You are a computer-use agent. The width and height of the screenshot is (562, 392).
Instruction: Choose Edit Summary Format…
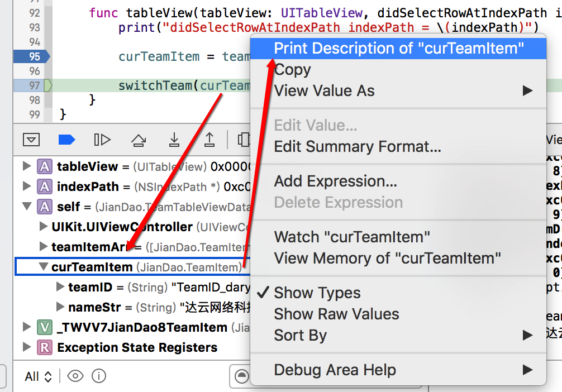click(x=398, y=146)
